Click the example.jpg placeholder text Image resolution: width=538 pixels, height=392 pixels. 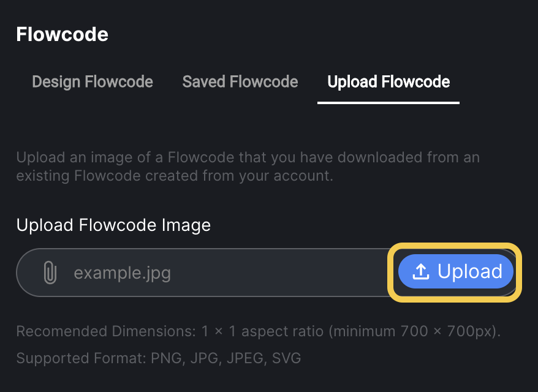click(122, 273)
